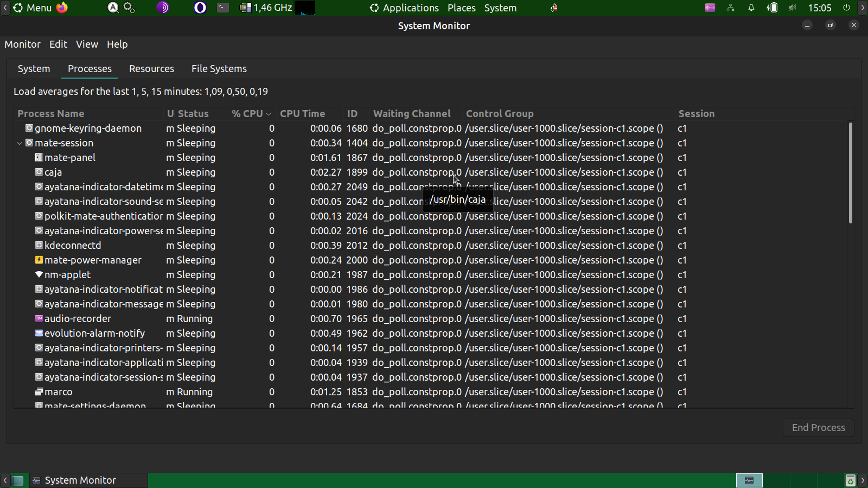Screen dimensions: 868x488
Task: Click the process list vertical scrollbar
Action: tap(850, 174)
